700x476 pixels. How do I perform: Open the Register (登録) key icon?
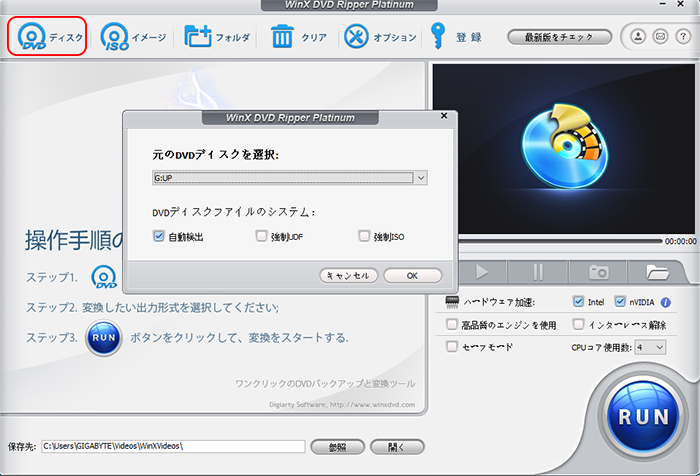pos(456,36)
